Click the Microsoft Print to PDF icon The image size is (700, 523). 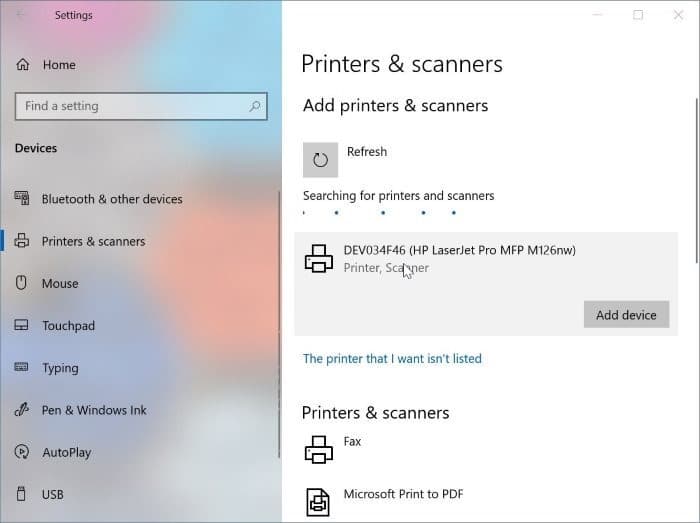coord(318,502)
